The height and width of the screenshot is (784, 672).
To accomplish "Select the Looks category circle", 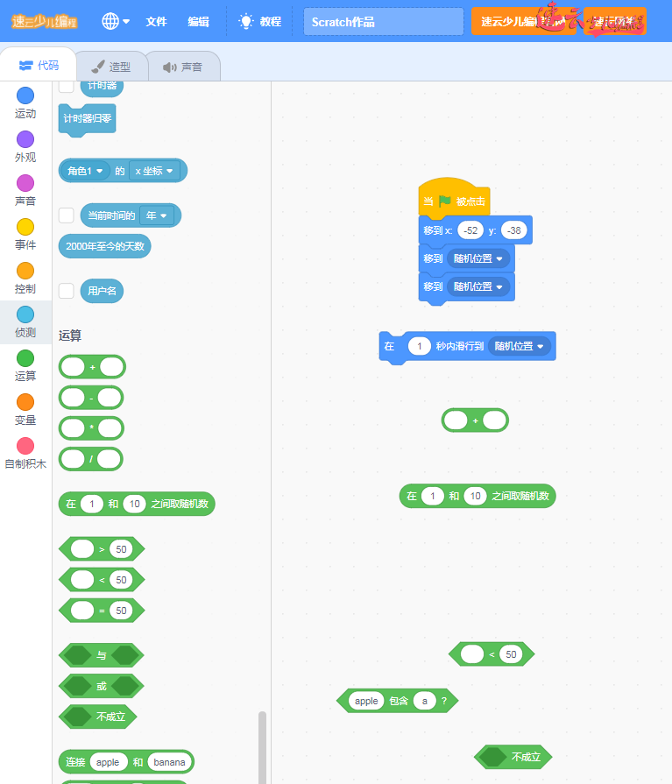I will [x=25, y=139].
